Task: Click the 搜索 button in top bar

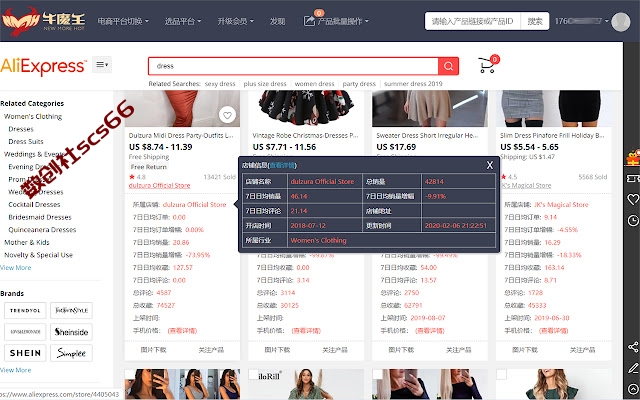Action: tap(535, 21)
